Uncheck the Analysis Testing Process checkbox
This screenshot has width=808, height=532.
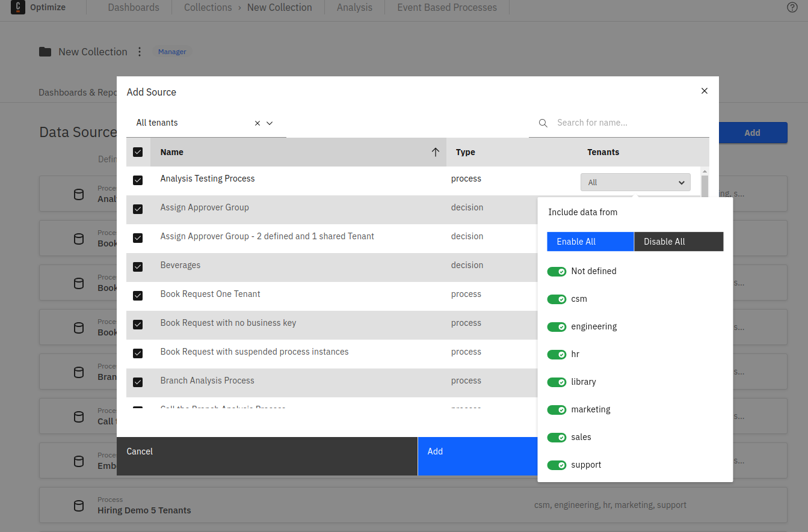[x=138, y=180]
